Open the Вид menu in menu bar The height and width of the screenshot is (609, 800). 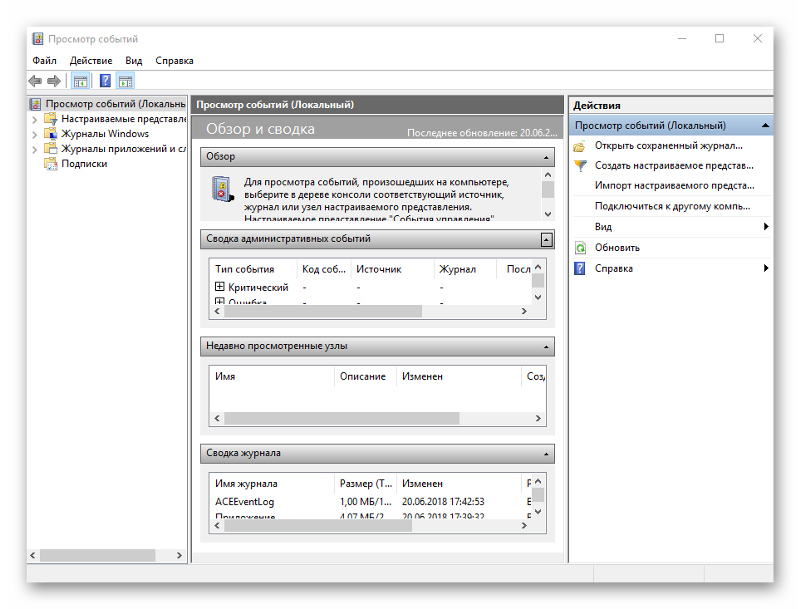click(x=133, y=61)
